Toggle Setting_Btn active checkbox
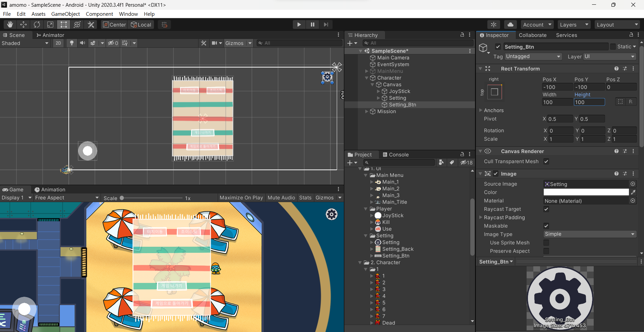644x332 pixels. [x=498, y=47]
